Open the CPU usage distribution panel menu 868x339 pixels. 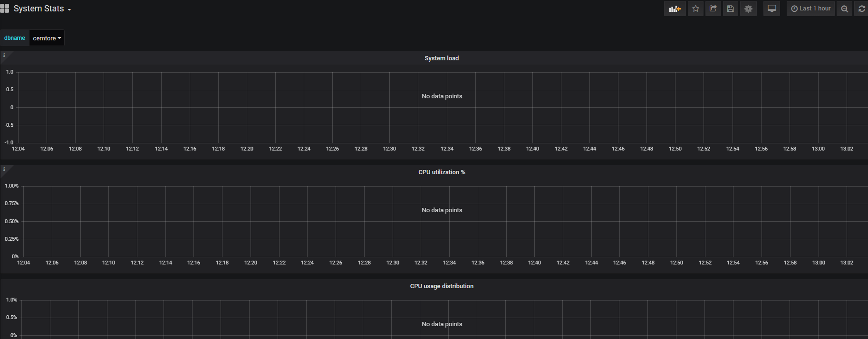coord(441,286)
